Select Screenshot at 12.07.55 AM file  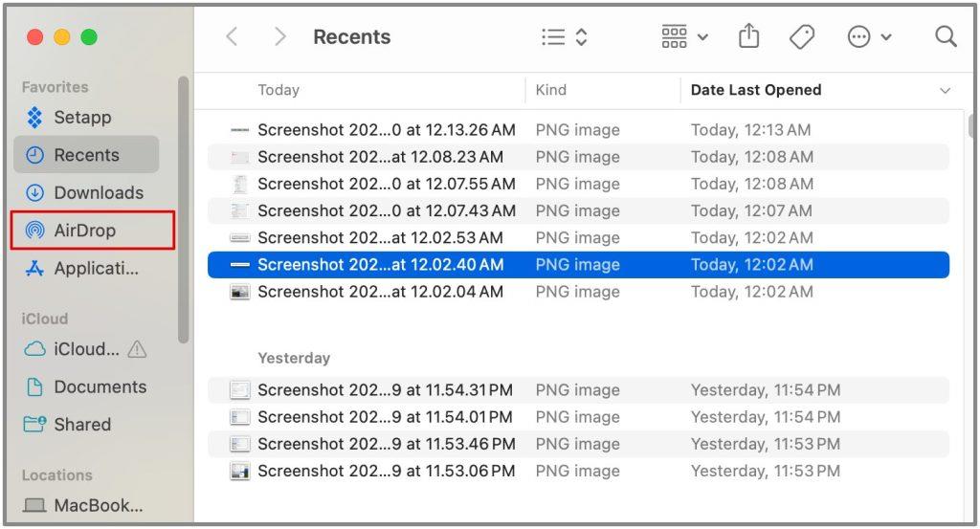pyautogui.click(x=578, y=184)
